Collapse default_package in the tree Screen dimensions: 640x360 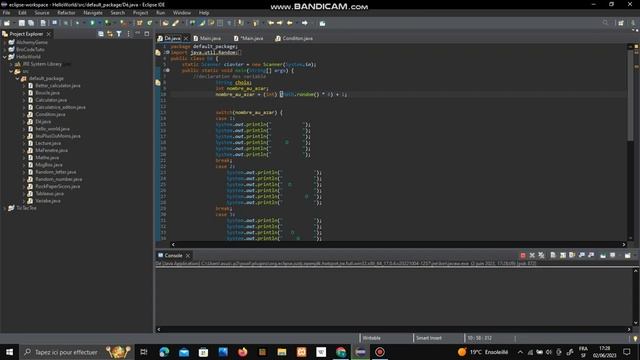pos(18,78)
